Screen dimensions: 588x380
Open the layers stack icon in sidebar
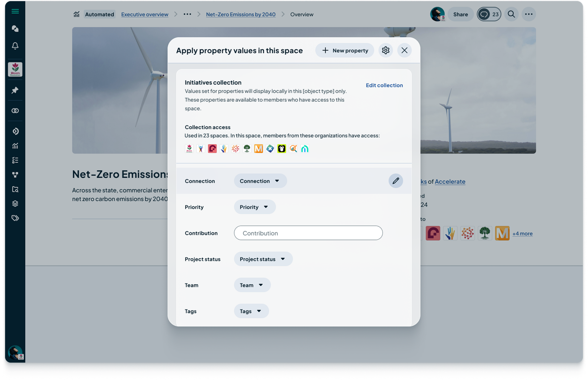pyautogui.click(x=15, y=204)
